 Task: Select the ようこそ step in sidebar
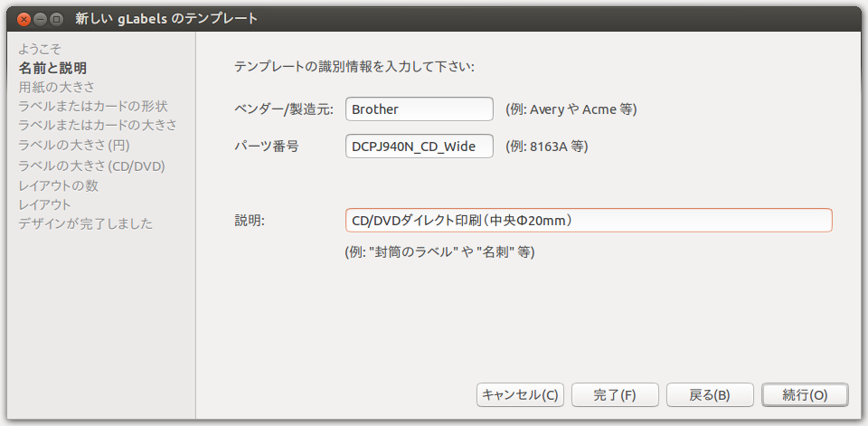click(x=39, y=49)
